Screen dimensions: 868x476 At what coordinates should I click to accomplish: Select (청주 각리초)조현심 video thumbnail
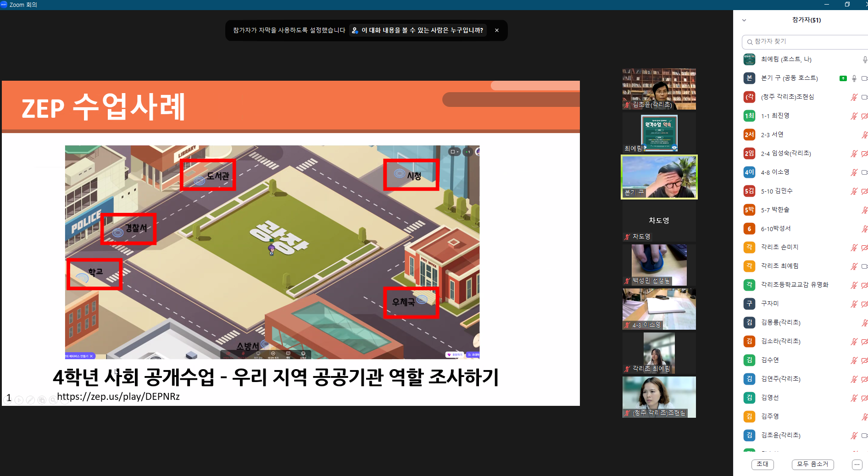click(659, 397)
